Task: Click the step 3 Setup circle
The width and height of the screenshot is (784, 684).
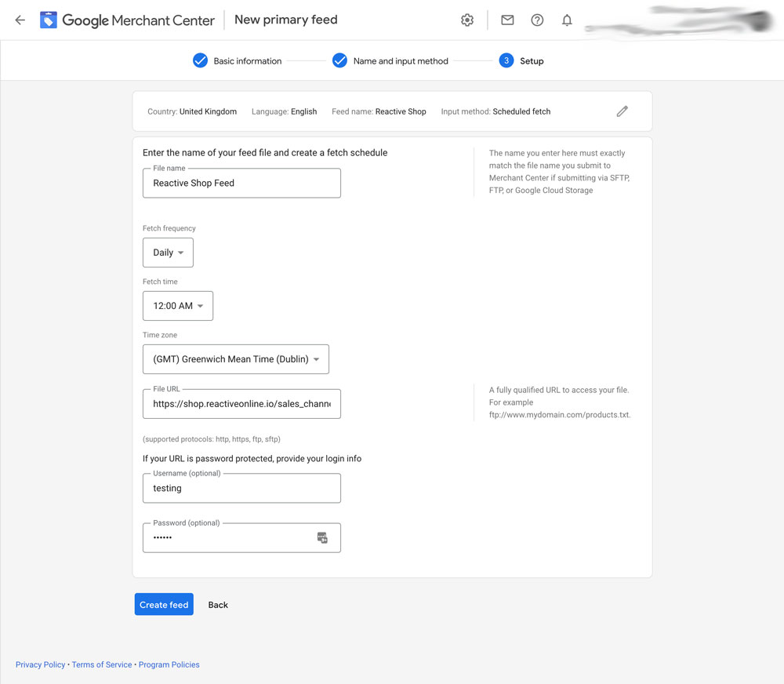Action: click(x=506, y=60)
